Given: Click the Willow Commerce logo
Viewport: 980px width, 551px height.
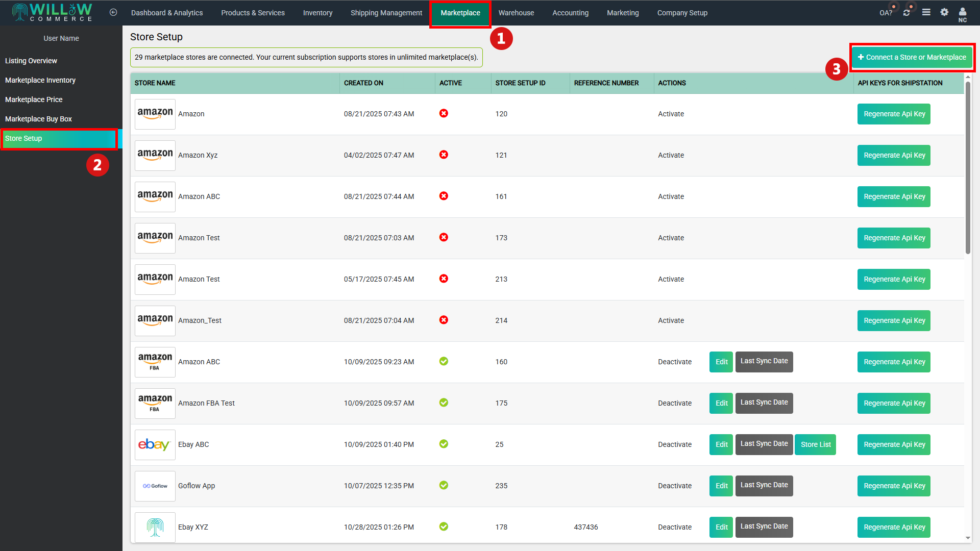Looking at the screenshot, I should [53, 12].
